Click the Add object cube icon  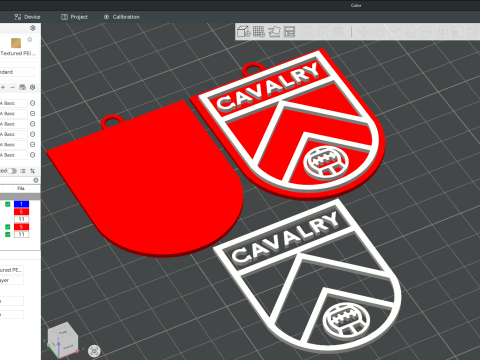coord(244,32)
